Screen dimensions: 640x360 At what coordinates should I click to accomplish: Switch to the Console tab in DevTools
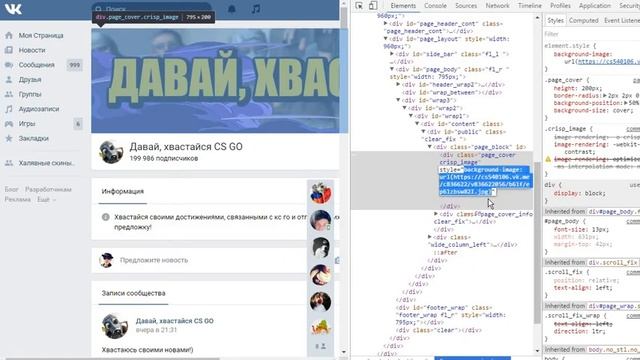(435, 6)
